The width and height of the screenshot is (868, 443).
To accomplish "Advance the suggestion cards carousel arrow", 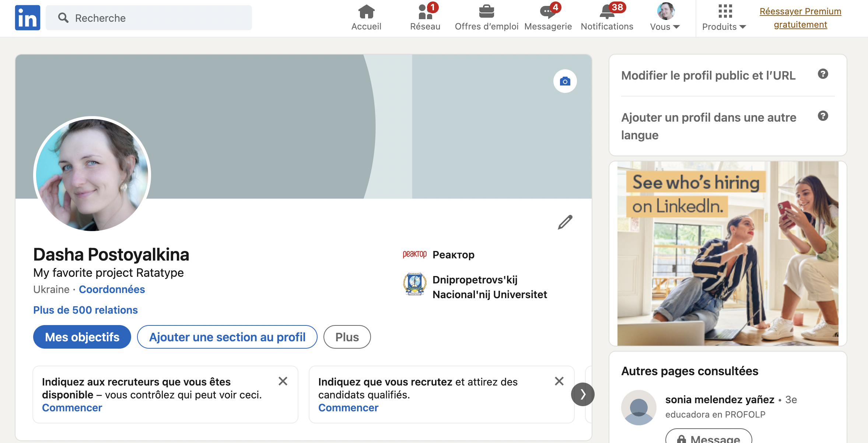I will click(x=582, y=394).
